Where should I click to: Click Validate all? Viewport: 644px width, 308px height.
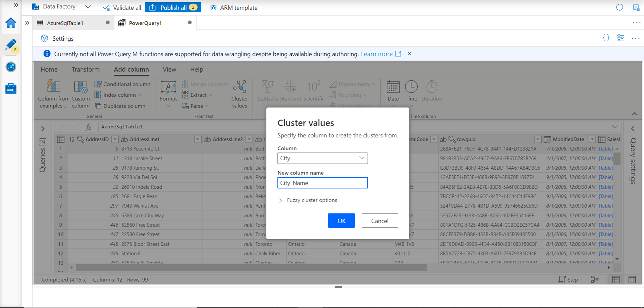[x=122, y=7]
